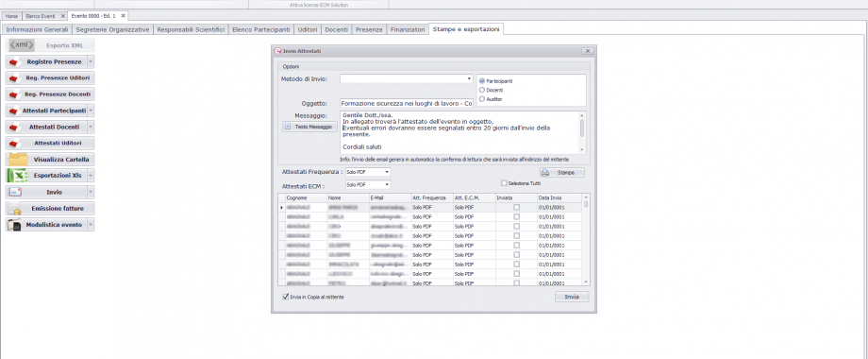
Task: Click the PDF icon on Attestati Uditori
Action: tap(14, 144)
